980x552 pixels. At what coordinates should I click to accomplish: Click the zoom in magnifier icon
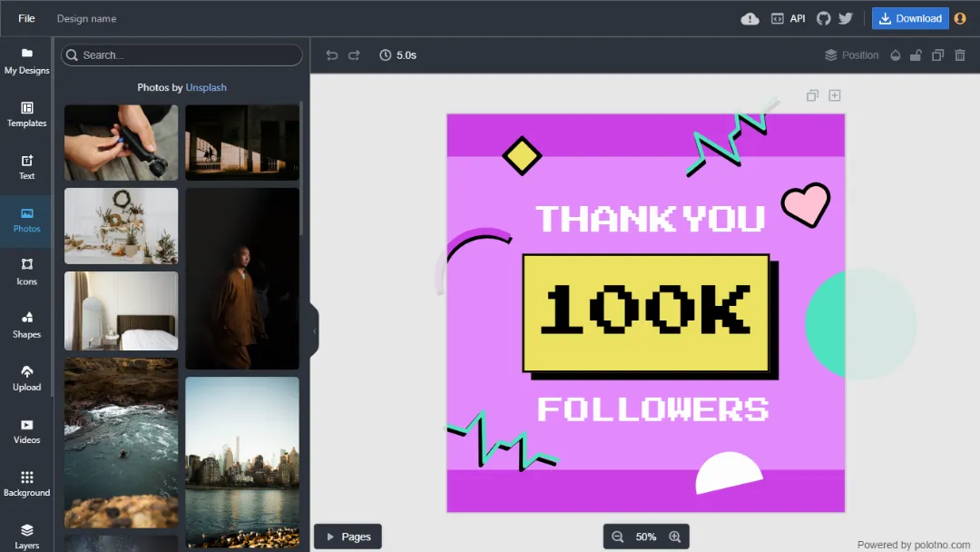pyautogui.click(x=675, y=537)
